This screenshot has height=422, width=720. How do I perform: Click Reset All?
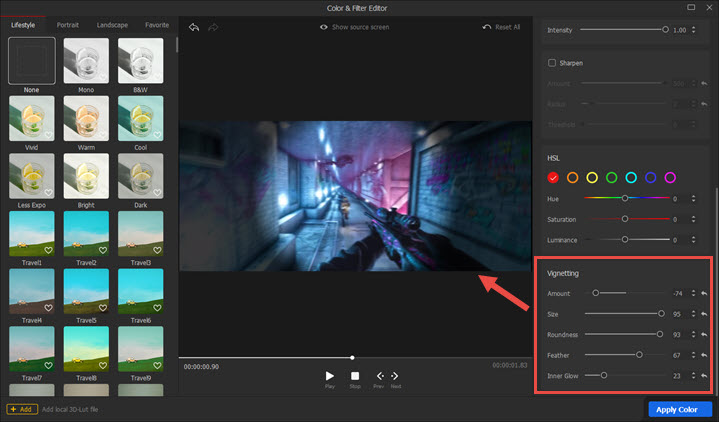[x=501, y=27]
